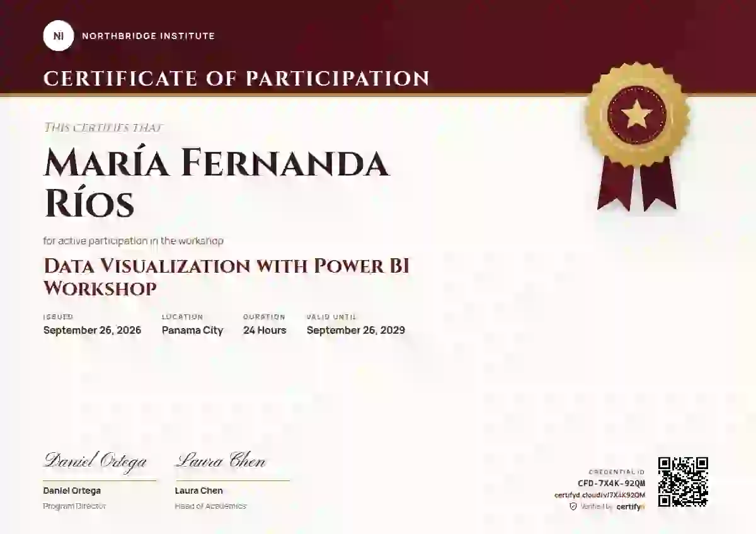Click the verified shield checkmark icon
This screenshot has height=534, width=756.
[573, 506]
